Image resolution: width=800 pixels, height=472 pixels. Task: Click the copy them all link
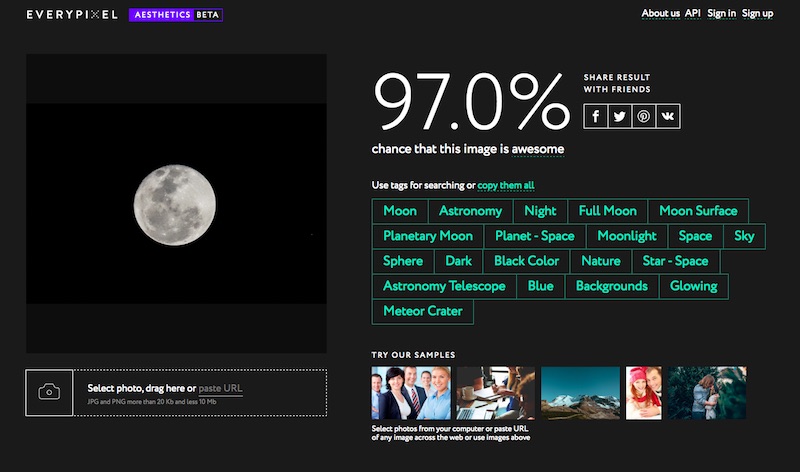click(506, 185)
